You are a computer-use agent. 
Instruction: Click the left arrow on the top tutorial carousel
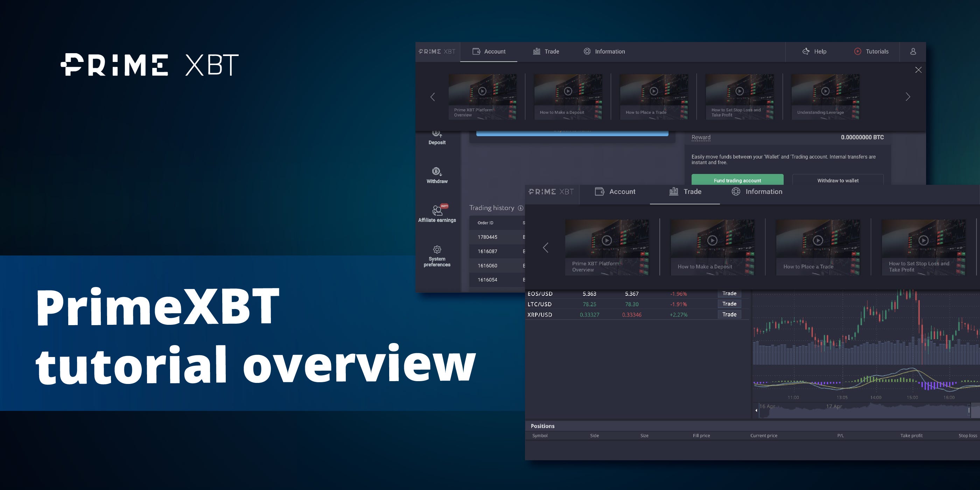click(433, 97)
